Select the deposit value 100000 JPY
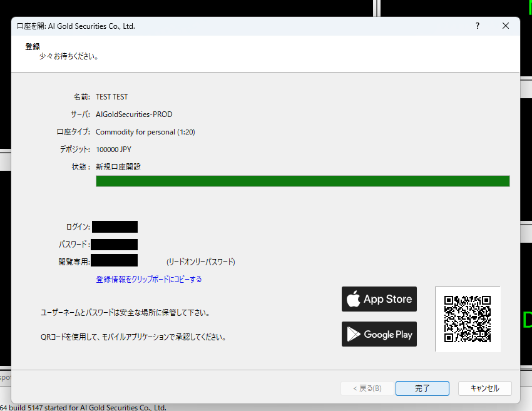Viewport: 532px width, 411px height. point(113,150)
